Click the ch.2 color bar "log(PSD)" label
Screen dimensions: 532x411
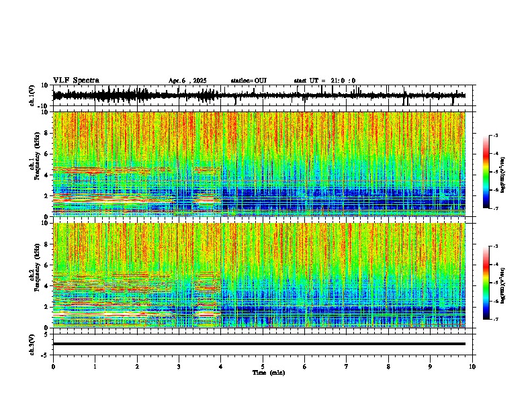[x=502, y=285]
